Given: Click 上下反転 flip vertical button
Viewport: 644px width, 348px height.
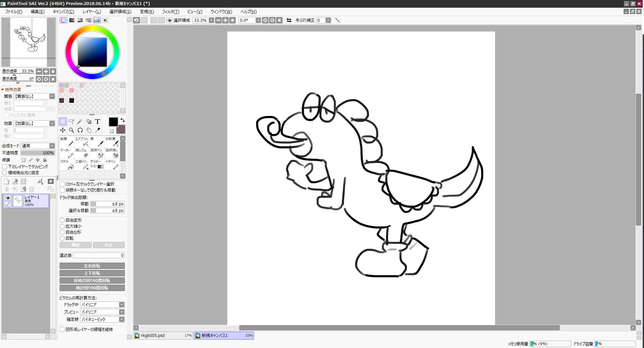Looking at the screenshot, I should click(92, 273).
